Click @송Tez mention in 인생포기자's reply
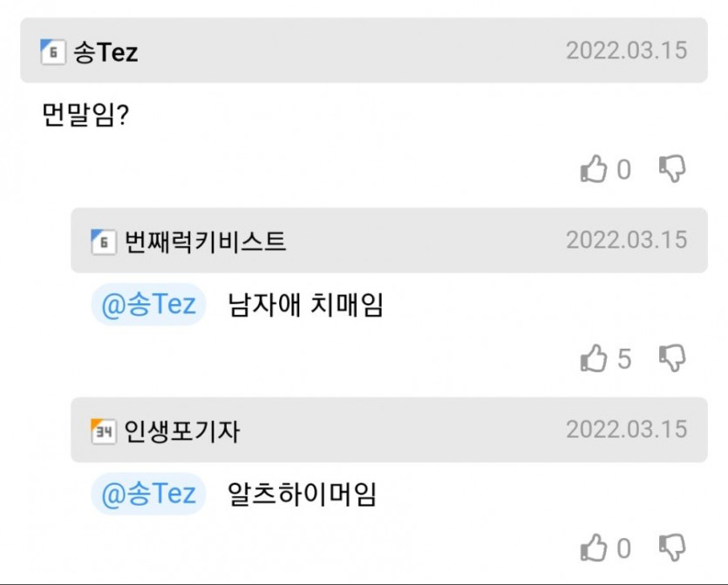 click(148, 495)
